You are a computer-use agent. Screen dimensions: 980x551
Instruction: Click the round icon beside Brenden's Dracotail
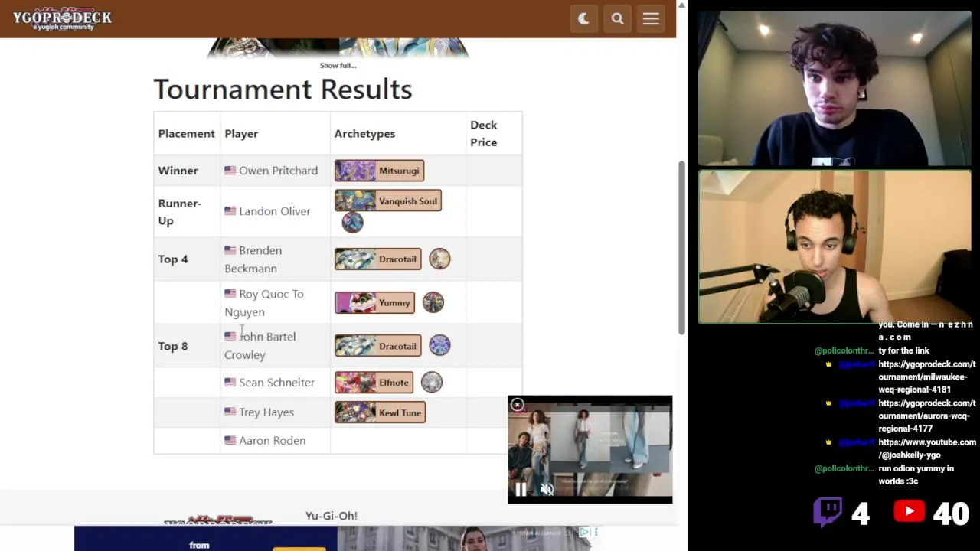click(439, 259)
